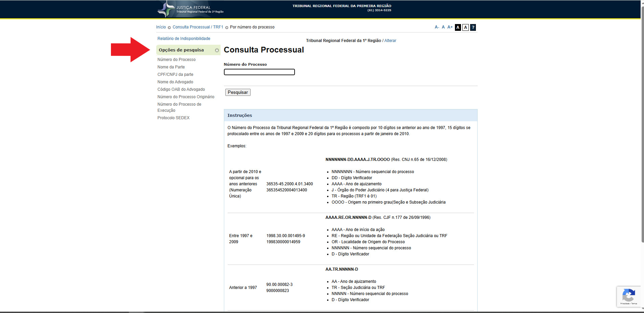Go to Início breadcrumb
Image resolution: width=644 pixels, height=313 pixels.
tap(161, 27)
